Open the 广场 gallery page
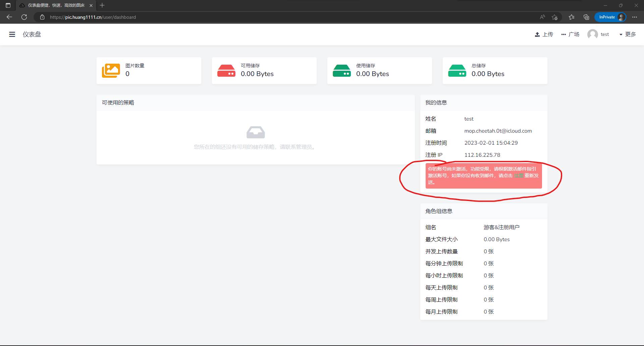Screen dimensions: 644x346 tap(570, 34)
